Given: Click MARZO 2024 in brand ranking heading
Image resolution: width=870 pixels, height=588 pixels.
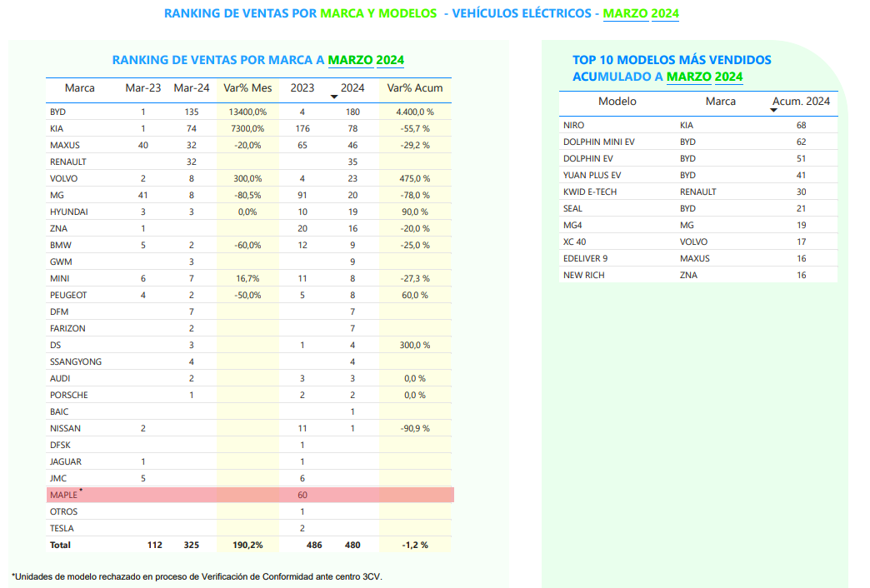Looking at the screenshot, I should coord(366,60).
